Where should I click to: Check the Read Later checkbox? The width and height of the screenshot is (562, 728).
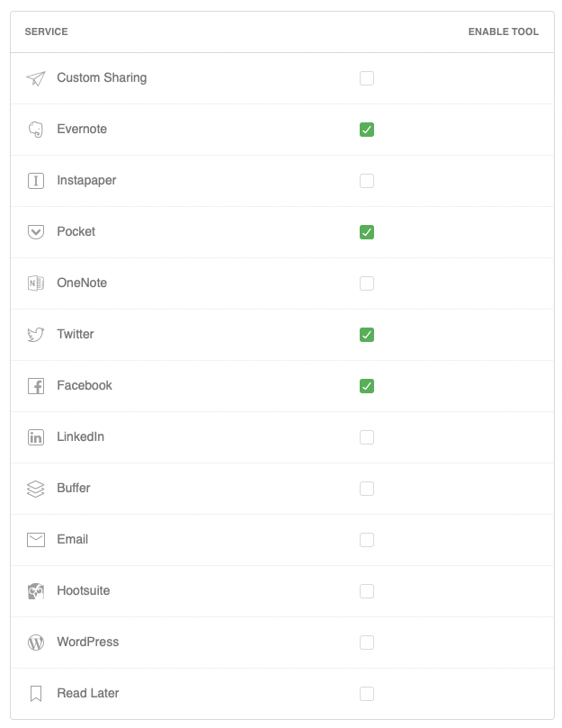(x=367, y=694)
